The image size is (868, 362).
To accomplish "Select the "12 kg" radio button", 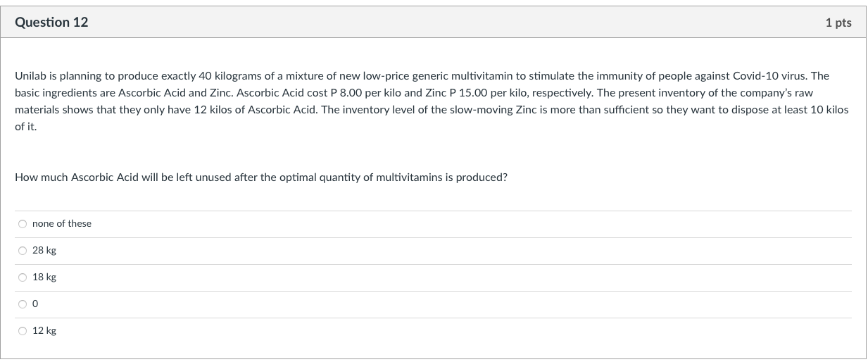I will [23, 331].
